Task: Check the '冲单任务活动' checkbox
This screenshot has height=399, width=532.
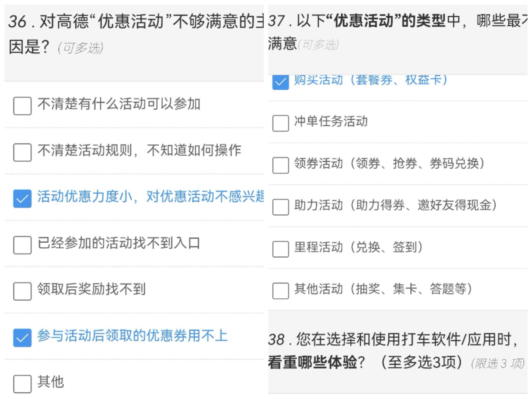Action: click(x=280, y=123)
